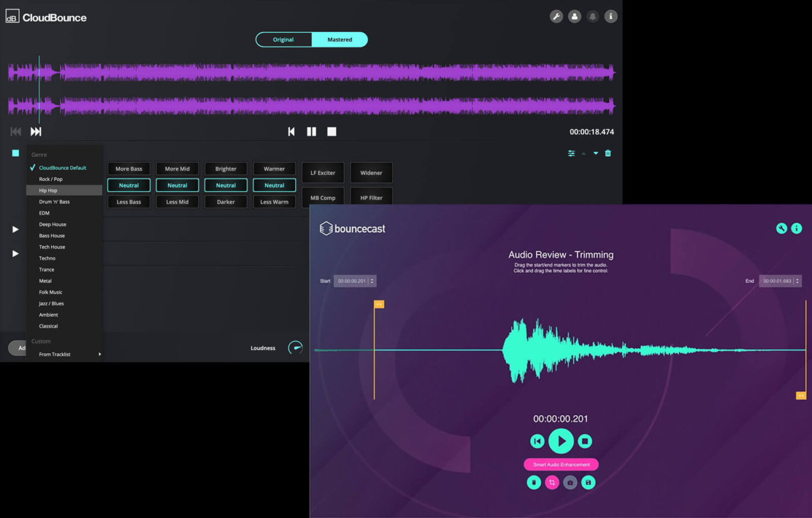Viewport: 812px width, 518px height.
Task: Play the second track in tracklist
Action: pyautogui.click(x=15, y=229)
